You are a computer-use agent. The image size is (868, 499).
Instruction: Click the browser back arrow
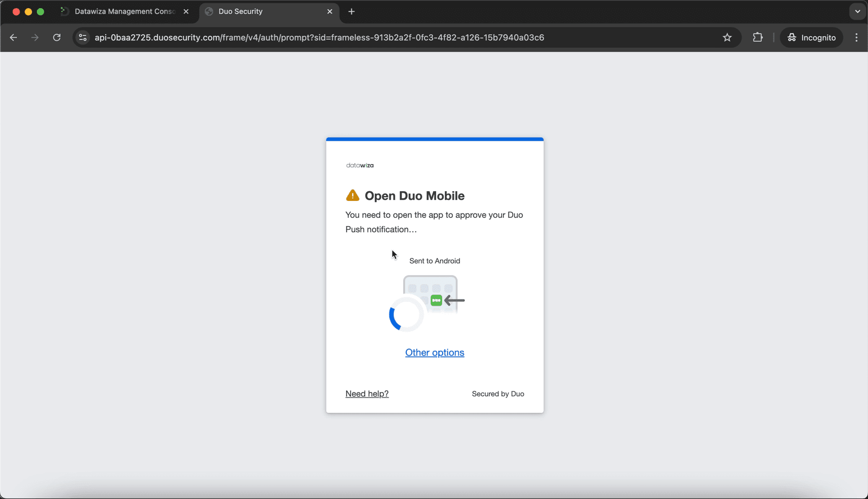coord(14,37)
